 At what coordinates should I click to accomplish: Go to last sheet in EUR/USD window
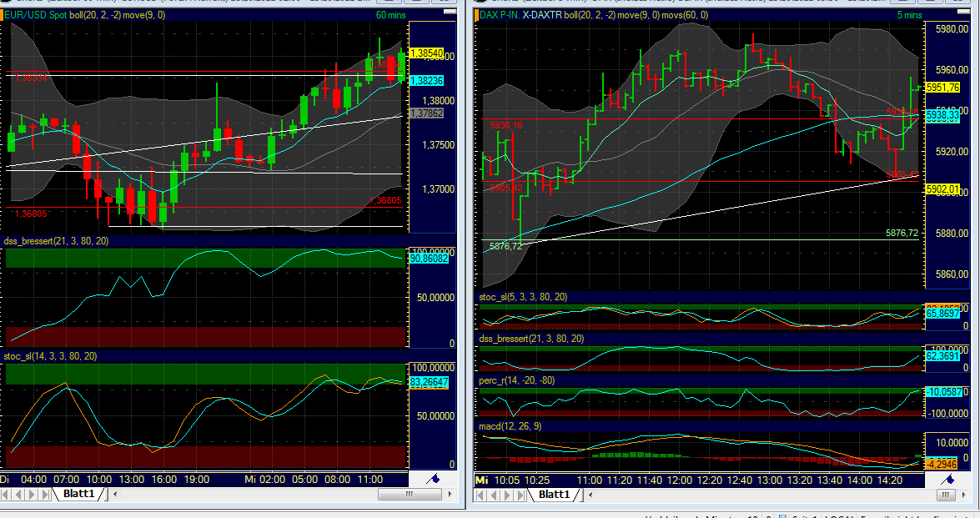(x=46, y=495)
